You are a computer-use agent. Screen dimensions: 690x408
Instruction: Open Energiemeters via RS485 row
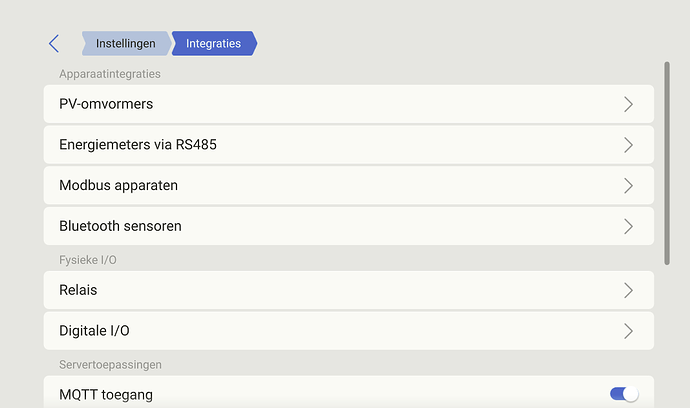[x=300, y=145]
